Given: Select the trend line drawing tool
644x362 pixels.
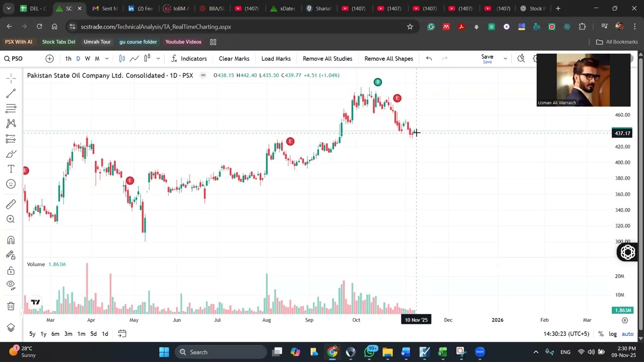Looking at the screenshot, I should point(11,93).
